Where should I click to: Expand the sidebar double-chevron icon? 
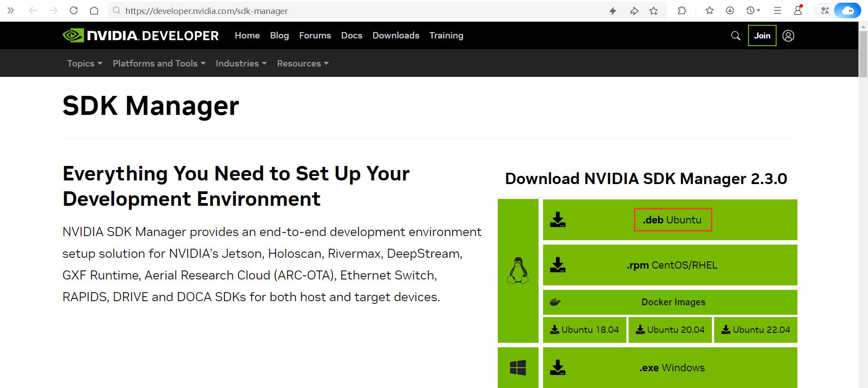11,10
